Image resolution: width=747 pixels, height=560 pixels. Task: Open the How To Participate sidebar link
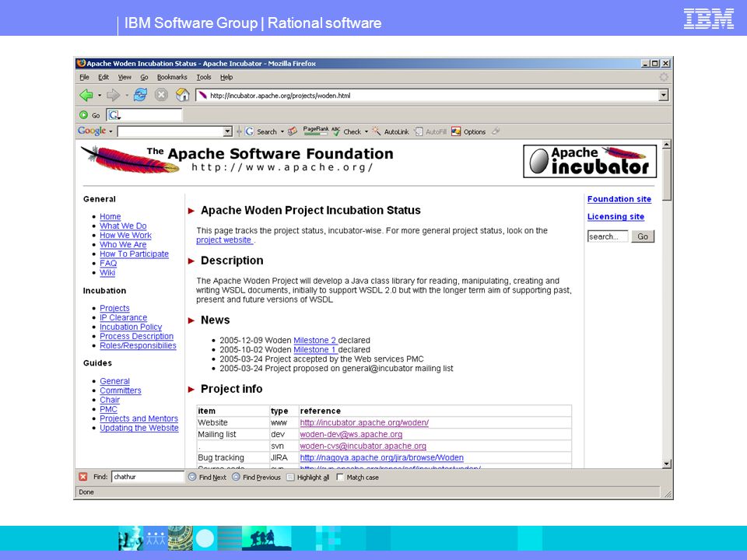coord(134,254)
